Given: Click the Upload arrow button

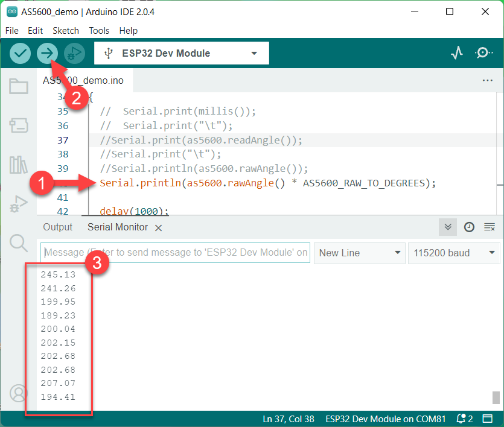Looking at the screenshot, I should [47, 53].
